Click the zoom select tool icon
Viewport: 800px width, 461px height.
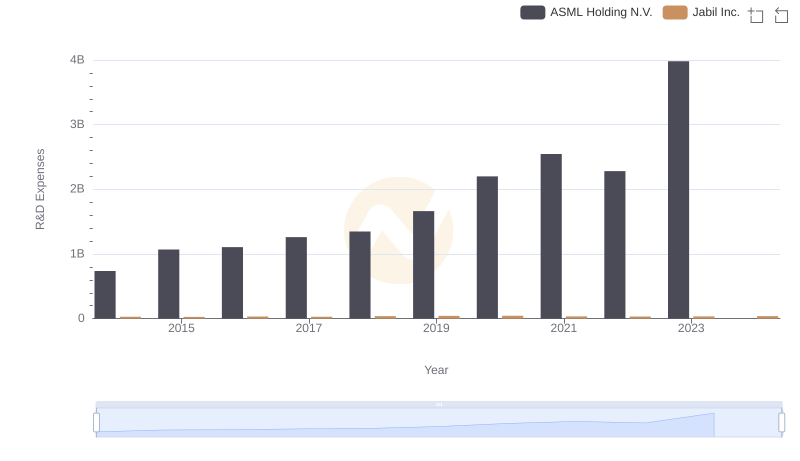(756, 14)
